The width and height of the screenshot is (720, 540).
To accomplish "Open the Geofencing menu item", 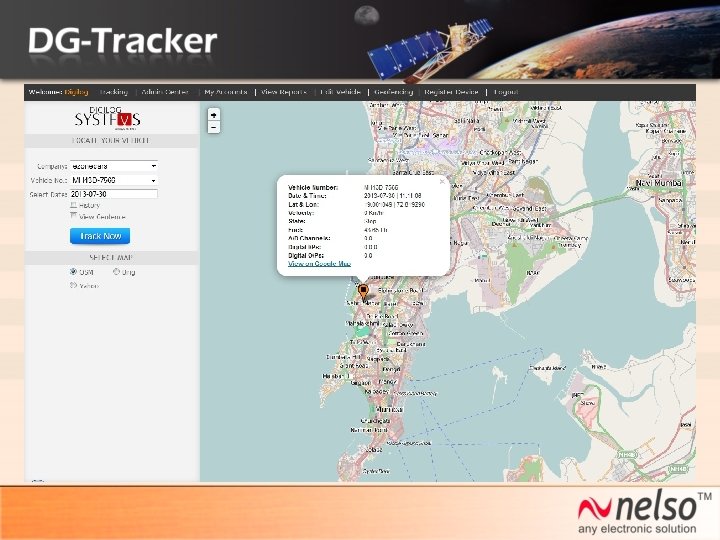I will (394, 92).
